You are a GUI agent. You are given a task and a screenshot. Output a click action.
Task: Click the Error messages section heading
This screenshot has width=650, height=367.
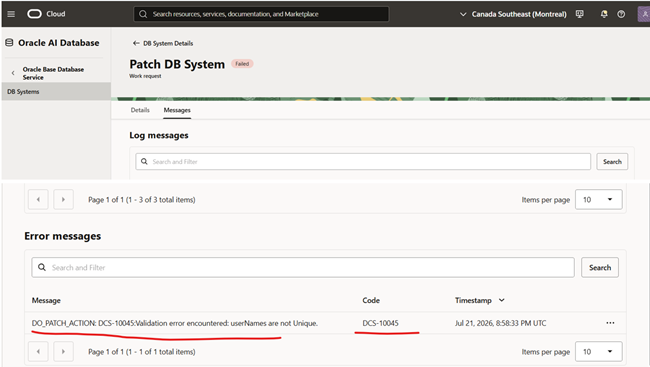pos(63,236)
